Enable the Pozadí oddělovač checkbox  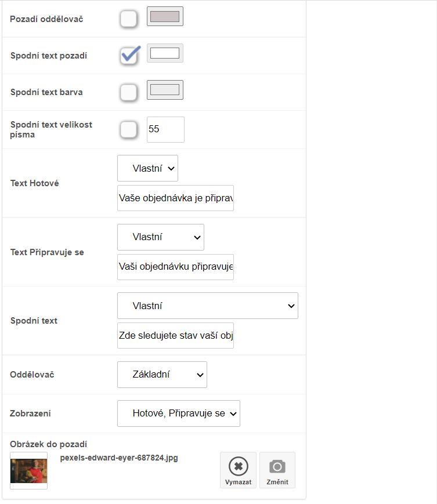click(x=129, y=19)
